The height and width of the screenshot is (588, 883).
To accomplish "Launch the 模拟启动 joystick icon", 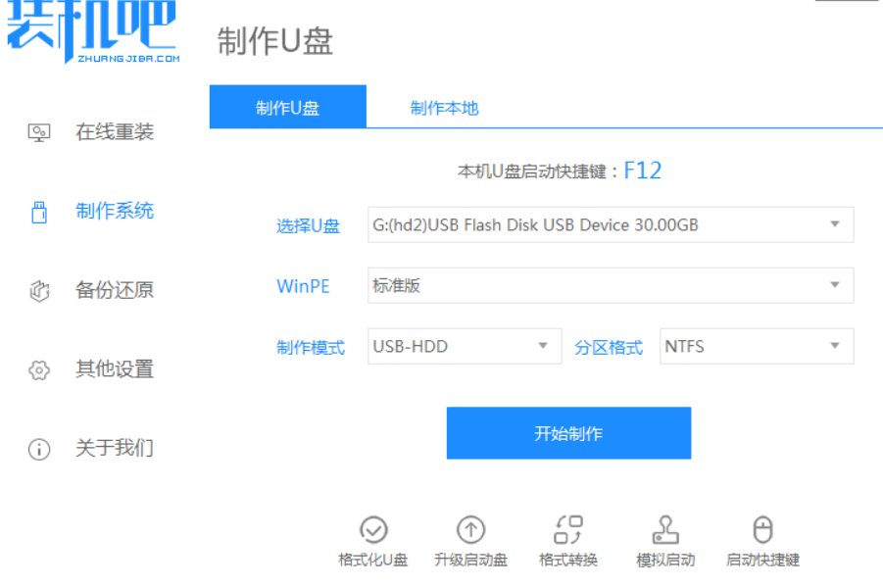I will [665, 530].
